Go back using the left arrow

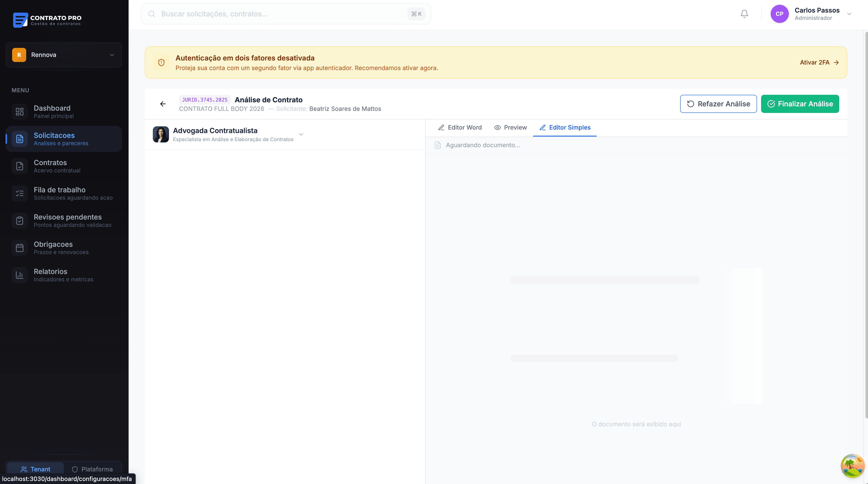[x=163, y=104]
